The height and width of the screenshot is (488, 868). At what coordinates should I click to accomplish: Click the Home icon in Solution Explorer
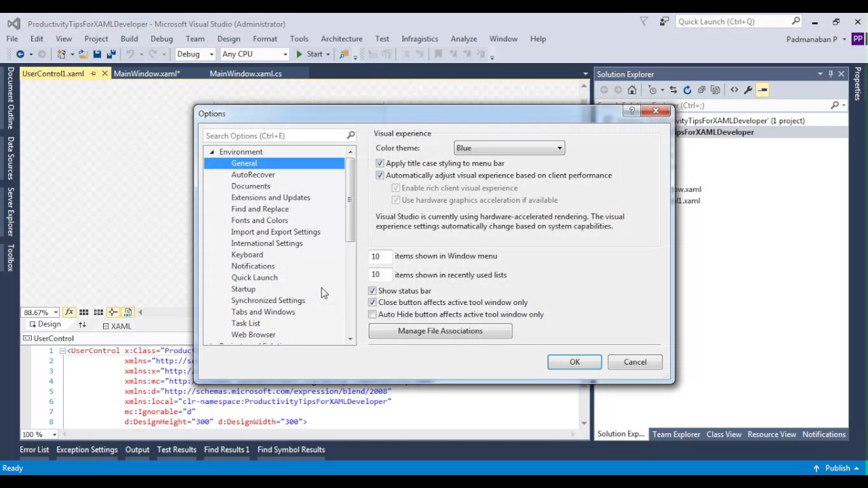click(632, 89)
